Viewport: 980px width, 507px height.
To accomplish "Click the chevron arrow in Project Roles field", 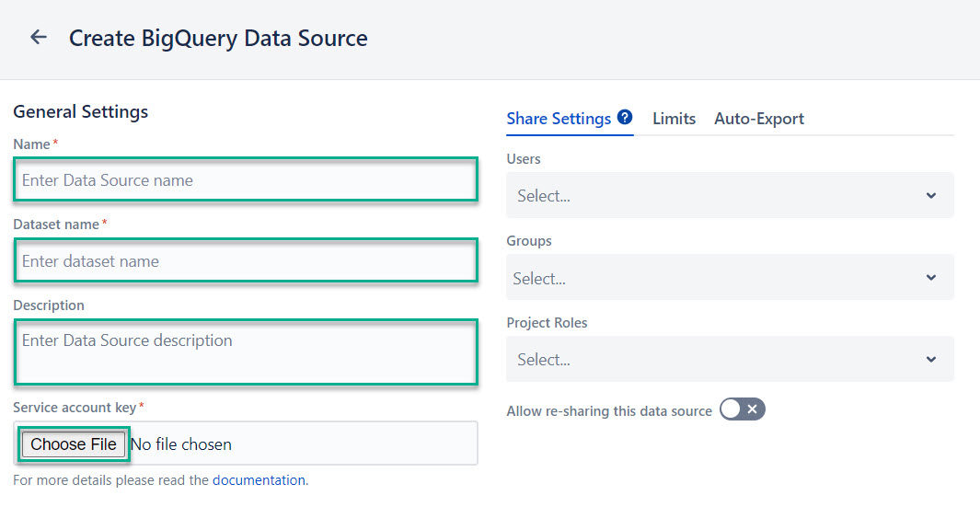I will (930, 360).
